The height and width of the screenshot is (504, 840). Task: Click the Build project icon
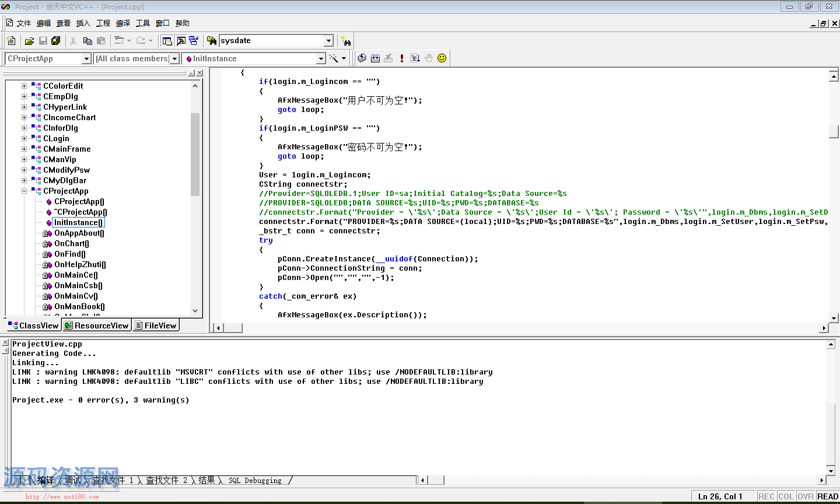(375, 58)
